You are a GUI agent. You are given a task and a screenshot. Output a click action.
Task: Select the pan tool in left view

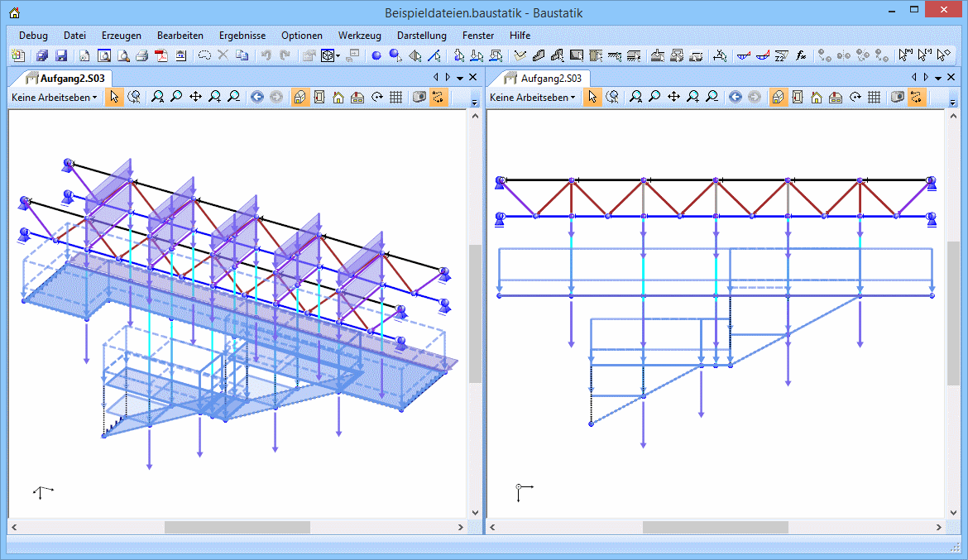[195, 97]
